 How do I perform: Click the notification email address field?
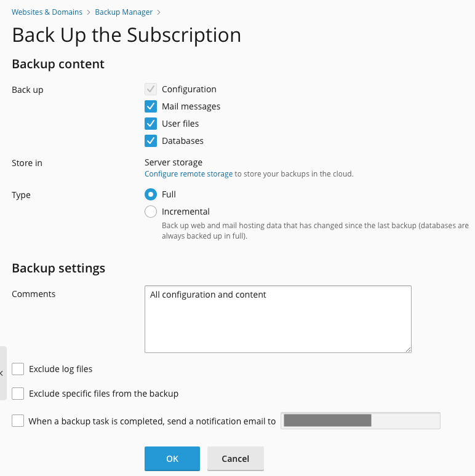[x=360, y=421]
